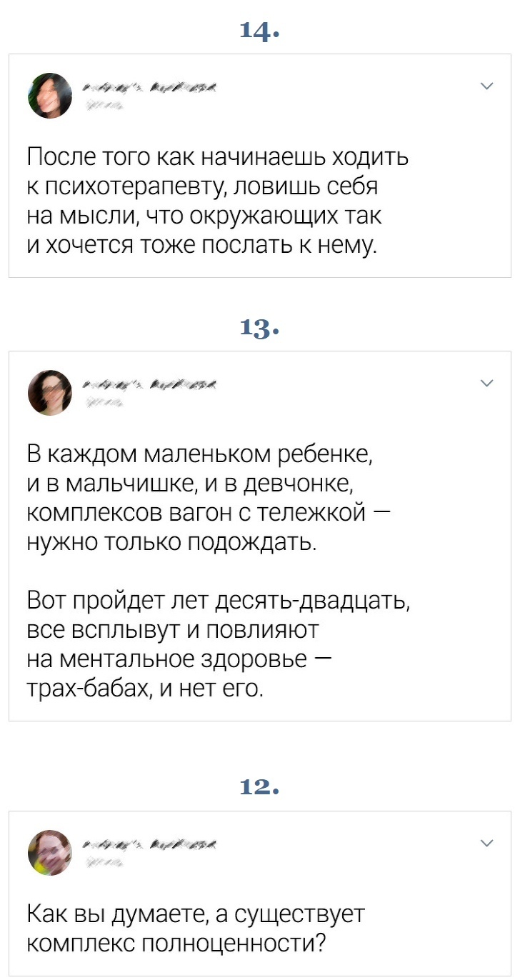Image resolution: width=520 pixels, height=980 pixels.
Task: Click the username handle on tweet 13
Action: coord(104,403)
